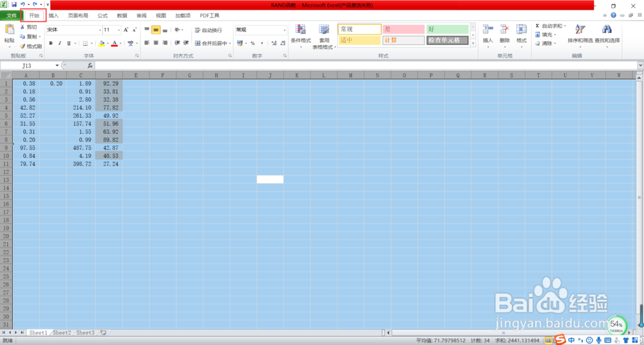
Task: Open 套用表格格式 table styles
Action: (324, 37)
